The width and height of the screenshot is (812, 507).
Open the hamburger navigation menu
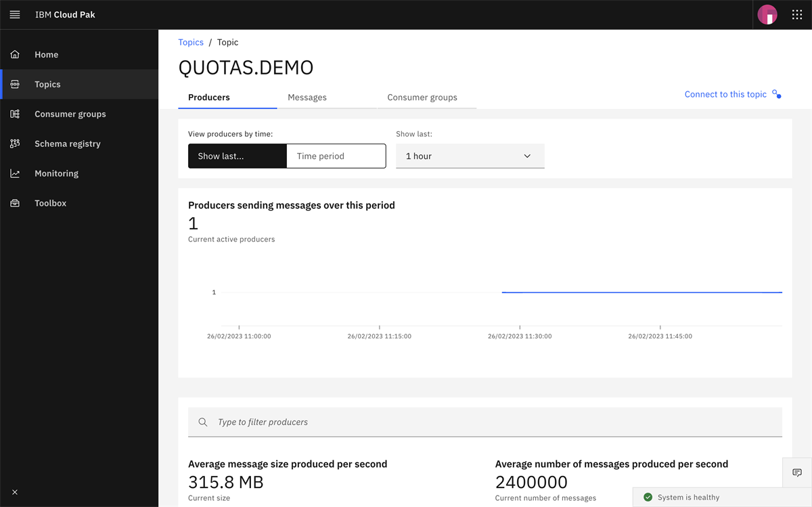pos(15,14)
